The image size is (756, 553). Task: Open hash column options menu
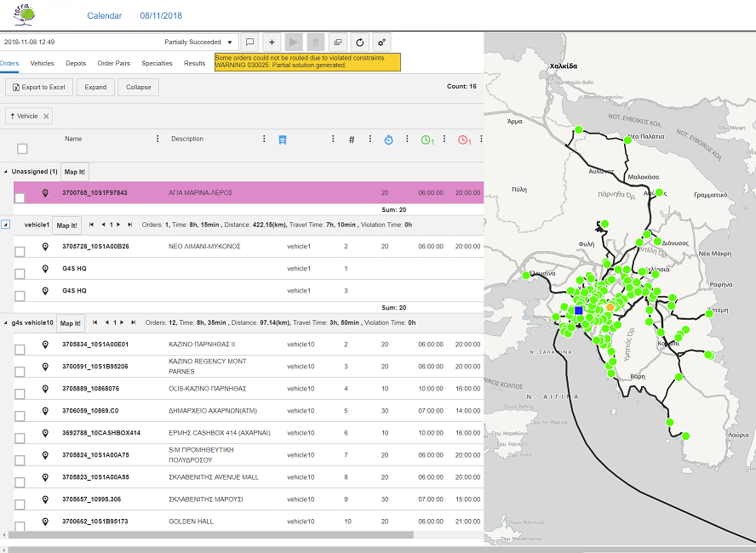coord(369,139)
